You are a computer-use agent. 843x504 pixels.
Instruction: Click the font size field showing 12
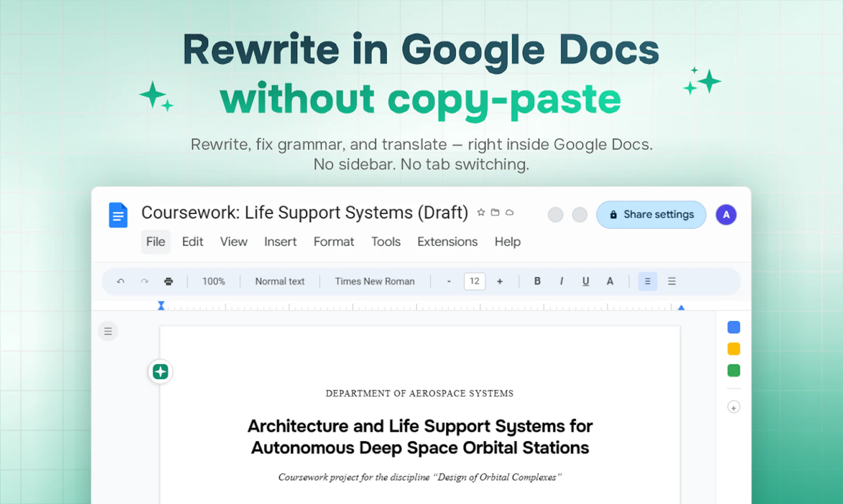(474, 281)
